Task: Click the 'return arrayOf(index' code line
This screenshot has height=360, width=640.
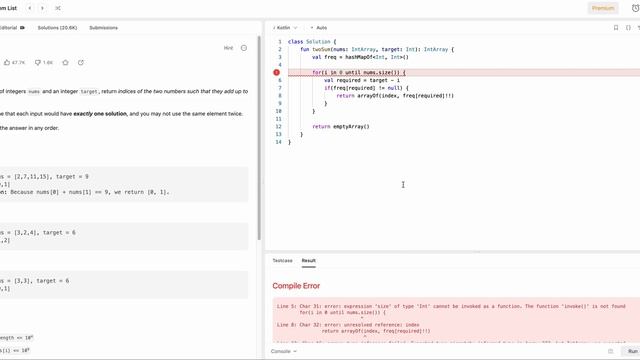Action: [395, 96]
